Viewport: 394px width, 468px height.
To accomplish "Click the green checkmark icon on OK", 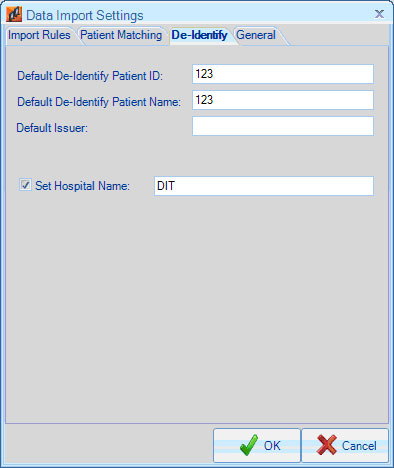I will [x=249, y=445].
